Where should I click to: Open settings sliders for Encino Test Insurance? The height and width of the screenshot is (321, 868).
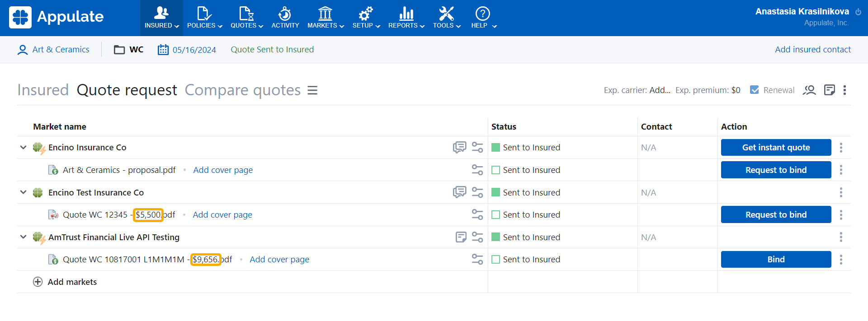tap(477, 192)
